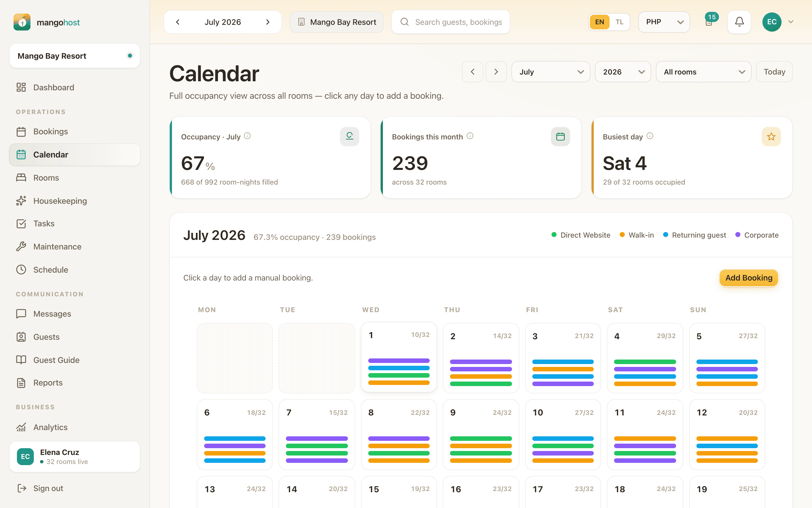
Task: Click next arrow beside July dropdown
Action: pos(496,72)
